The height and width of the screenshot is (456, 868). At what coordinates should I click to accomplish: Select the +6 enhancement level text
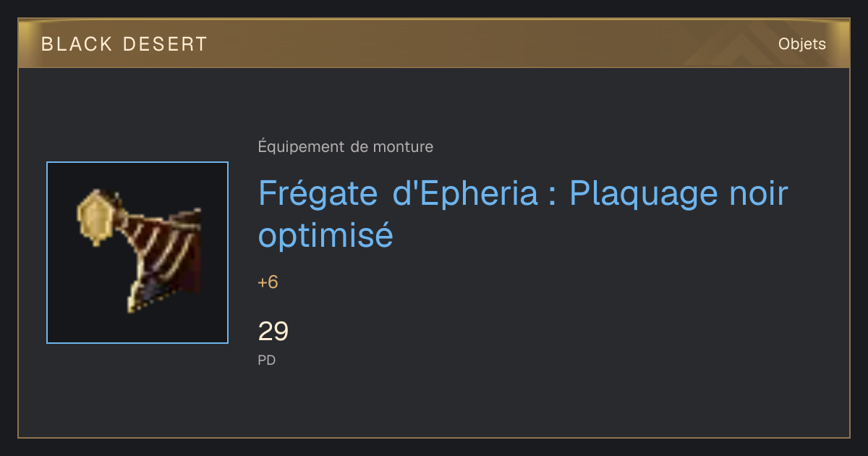[268, 282]
